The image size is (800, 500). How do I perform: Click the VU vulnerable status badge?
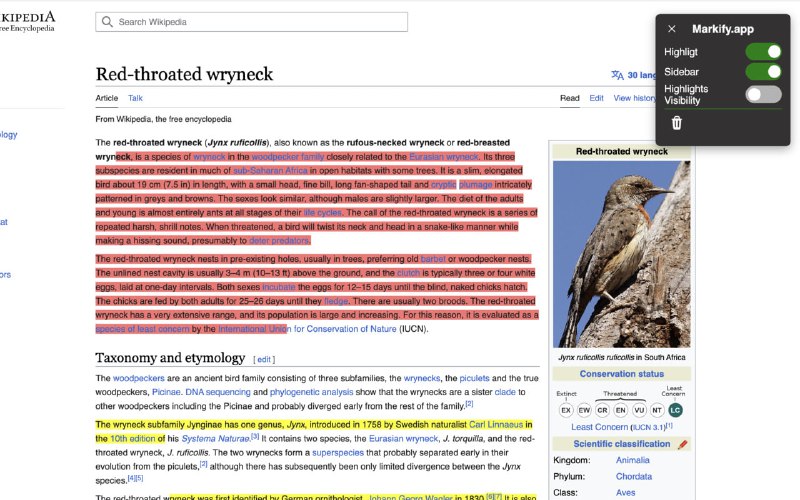click(x=639, y=410)
